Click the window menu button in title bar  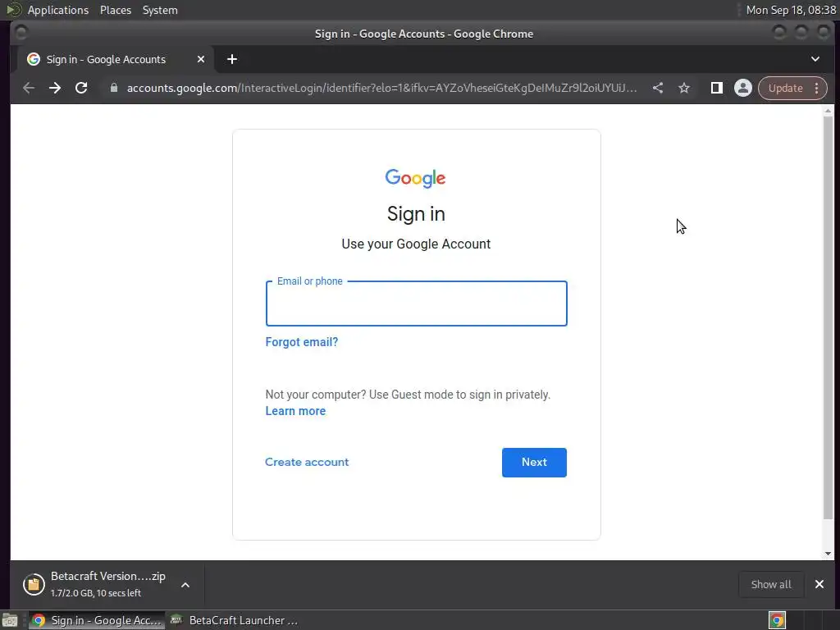coord(21,33)
